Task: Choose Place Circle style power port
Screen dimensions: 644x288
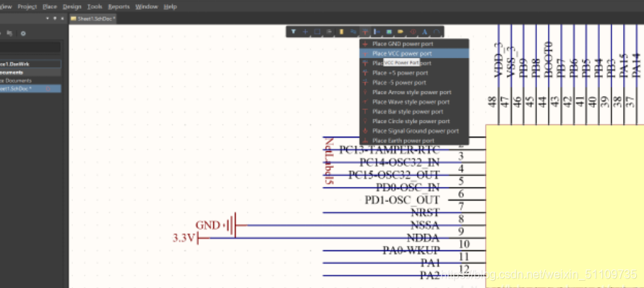Action: pyautogui.click(x=414, y=122)
